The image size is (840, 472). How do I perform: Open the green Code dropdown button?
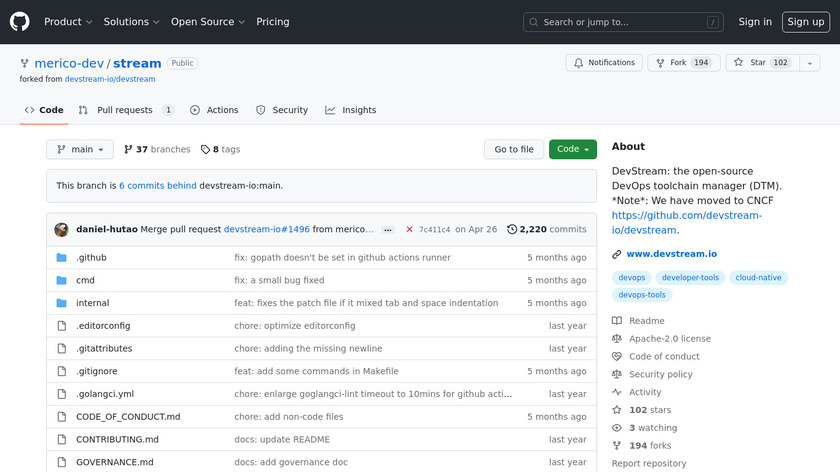click(573, 149)
